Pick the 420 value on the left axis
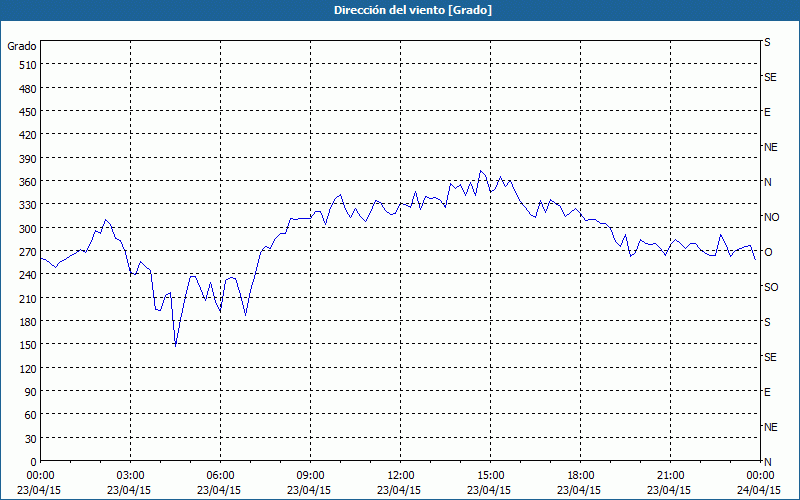Screen dimensions: 800x500 coord(28,135)
